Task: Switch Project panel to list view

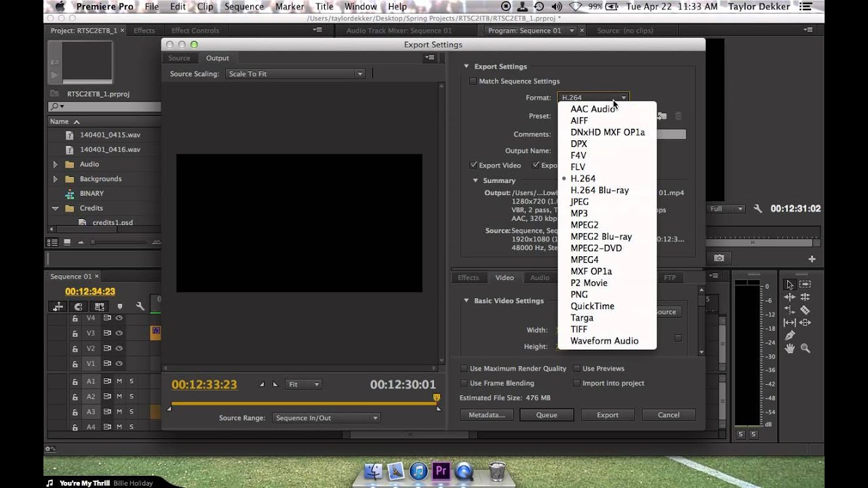Action: point(52,242)
